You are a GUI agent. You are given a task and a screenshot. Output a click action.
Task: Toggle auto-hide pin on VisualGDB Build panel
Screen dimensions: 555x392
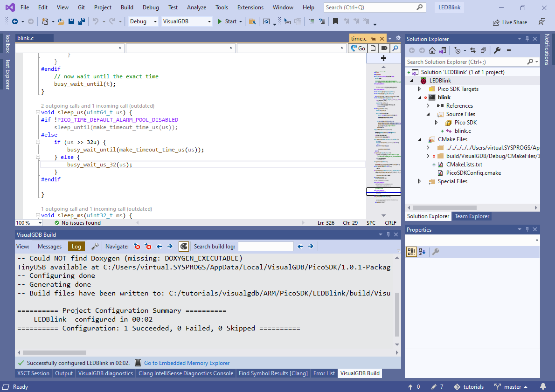[x=388, y=234]
